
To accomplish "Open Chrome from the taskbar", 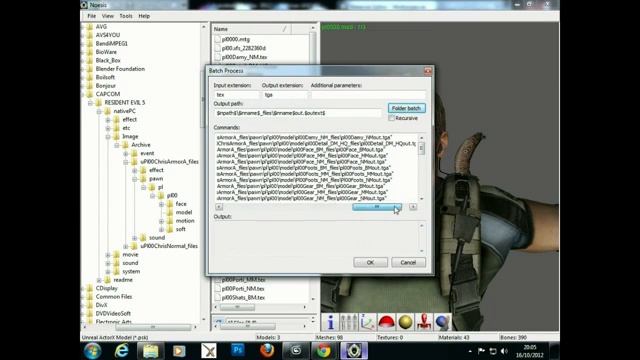I will point(324,351).
